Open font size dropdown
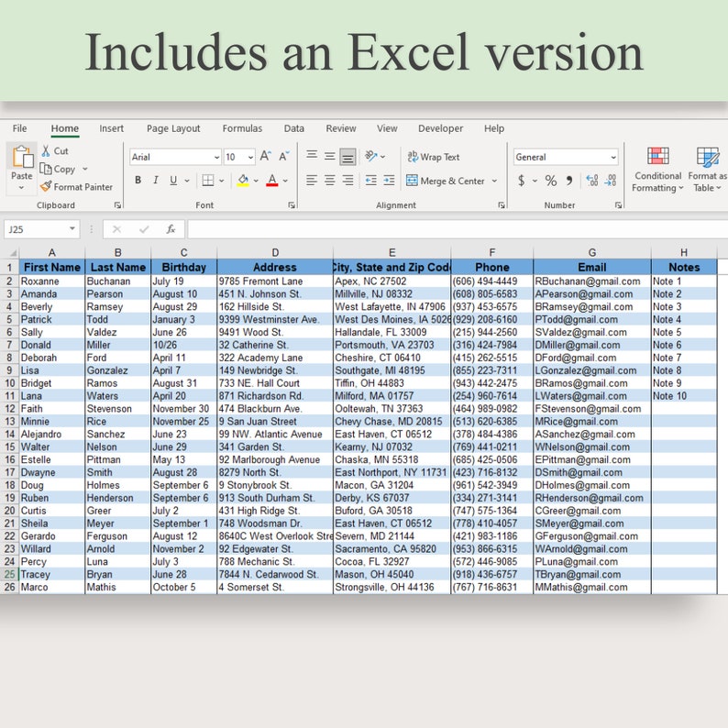Image resolution: width=728 pixels, height=728 pixels. coord(250,158)
